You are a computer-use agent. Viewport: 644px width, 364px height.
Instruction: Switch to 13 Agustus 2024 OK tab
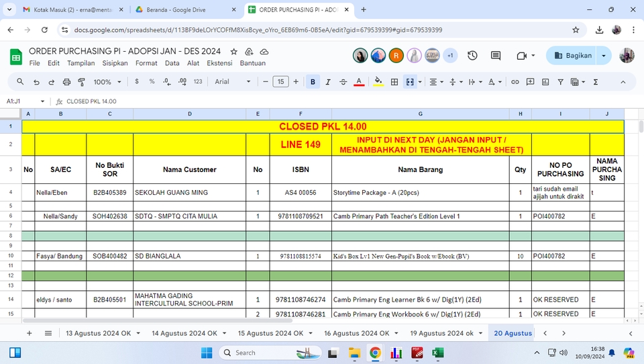click(98, 333)
